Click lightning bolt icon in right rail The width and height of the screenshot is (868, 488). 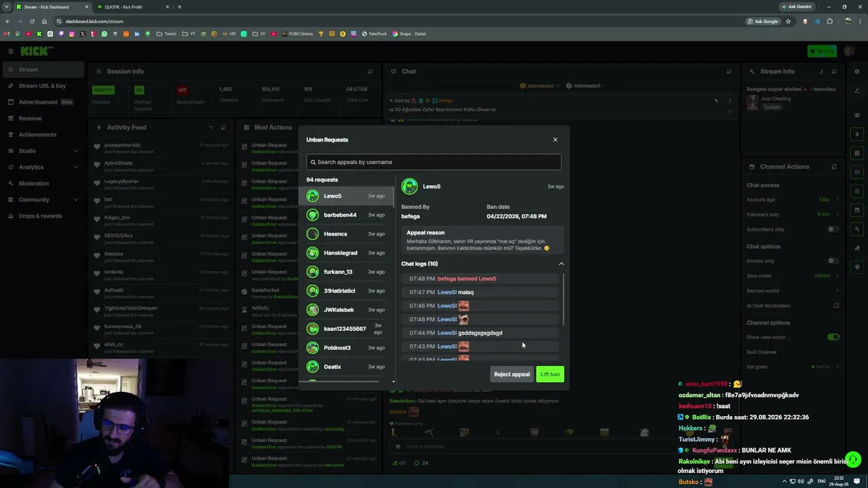(x=858, y=134)
